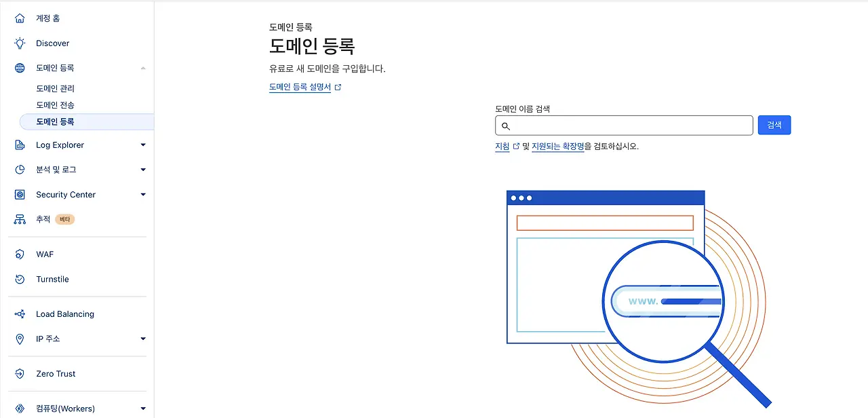This screenshot has width=868, height=418.
Task: Select the 추적 tracking icon
Action: 18,219
